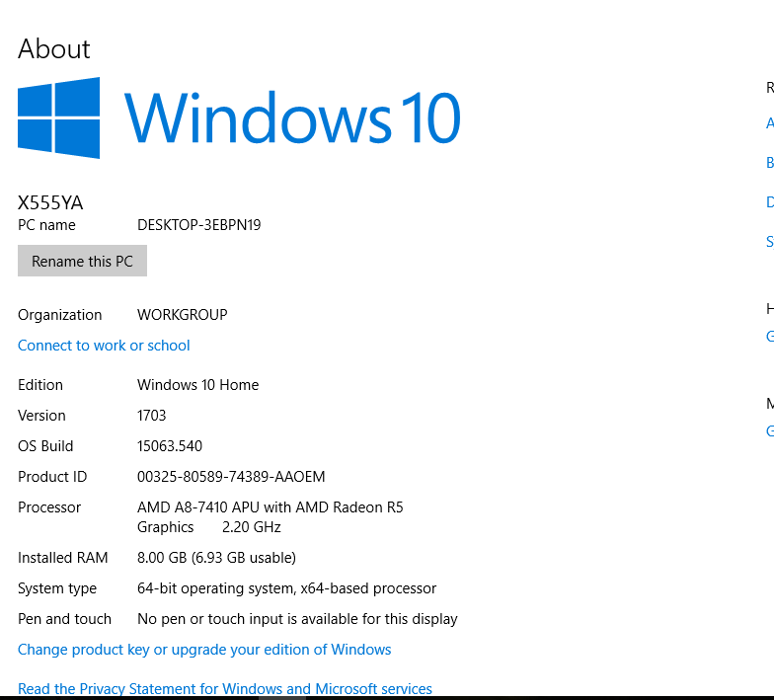Select the Organization value WORKGROUP
The height and width of the screenshot is (700, 774).
182,315
